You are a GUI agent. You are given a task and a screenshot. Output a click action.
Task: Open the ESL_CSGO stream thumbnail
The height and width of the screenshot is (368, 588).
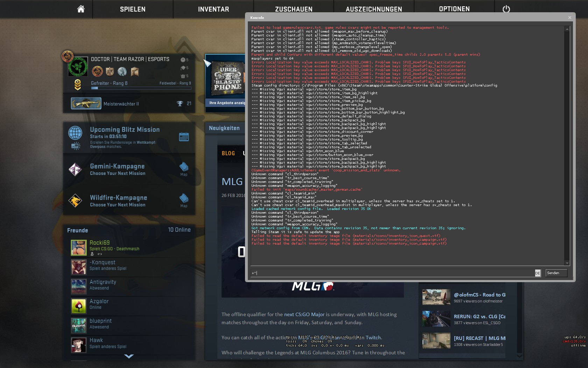tap(436, 319)
